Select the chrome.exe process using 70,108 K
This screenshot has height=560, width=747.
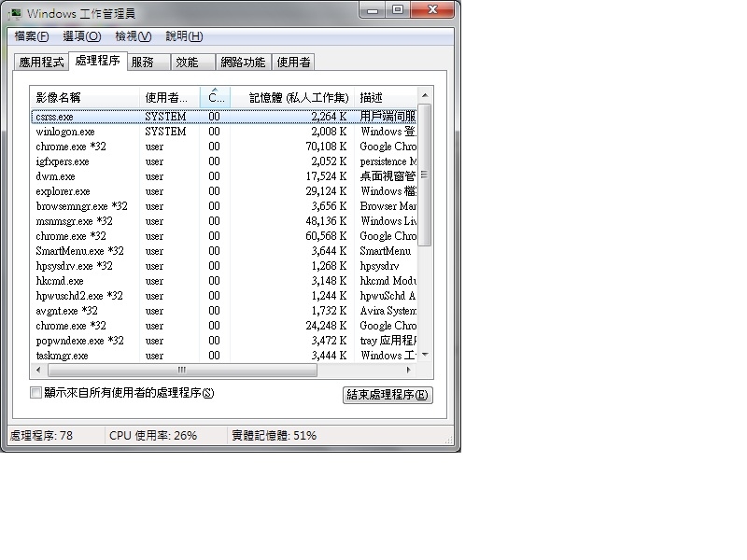pyautogui.click(x=223, y=147)
